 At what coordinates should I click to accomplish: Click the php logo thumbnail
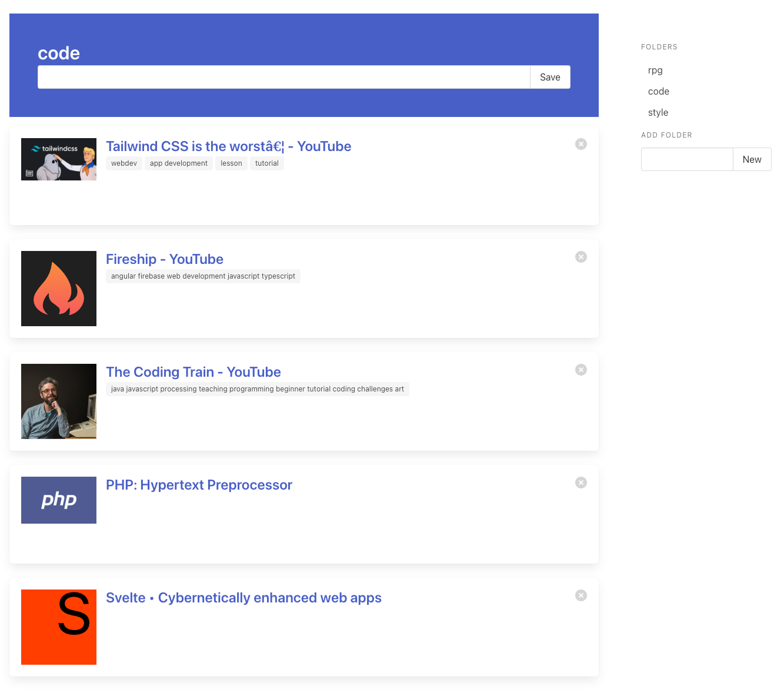pos(59,500)
